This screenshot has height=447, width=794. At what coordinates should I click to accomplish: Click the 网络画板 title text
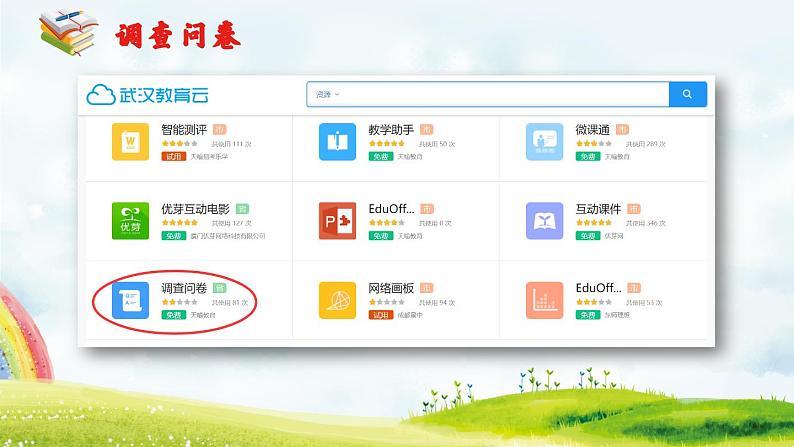coord(391,289)
